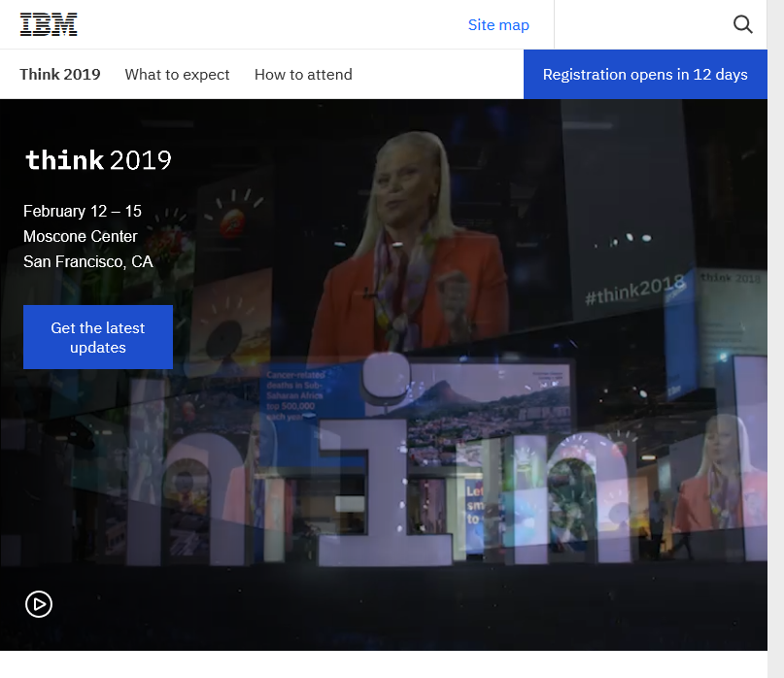
Task: Click the February 12 – 15 date text
Action: pyautogui.click(x=83, y=211)
